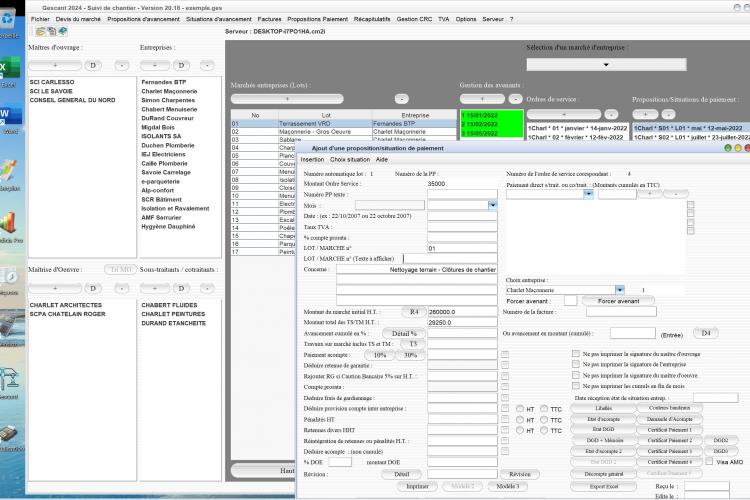This screenshot has height=500, width=750.
Task: Click the Certificat Paiement 1 button
Action: coord(669,430)
